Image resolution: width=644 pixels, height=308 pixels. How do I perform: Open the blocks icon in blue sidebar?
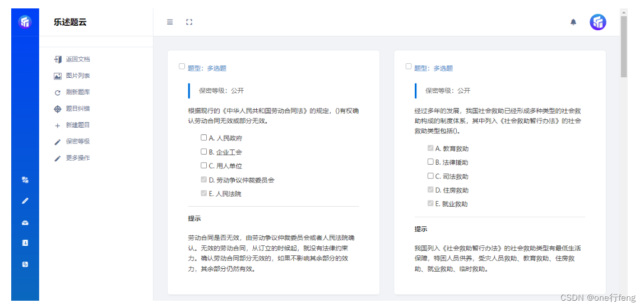(25, 180)
